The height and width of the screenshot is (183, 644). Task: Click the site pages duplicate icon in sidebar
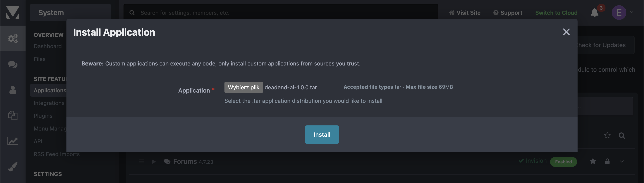13,115
